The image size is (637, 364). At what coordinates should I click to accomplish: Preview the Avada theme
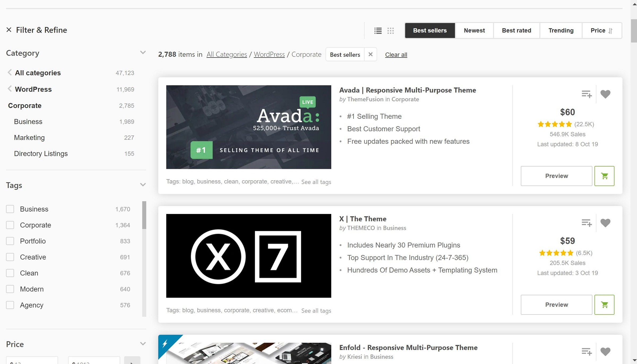[556, 176]
